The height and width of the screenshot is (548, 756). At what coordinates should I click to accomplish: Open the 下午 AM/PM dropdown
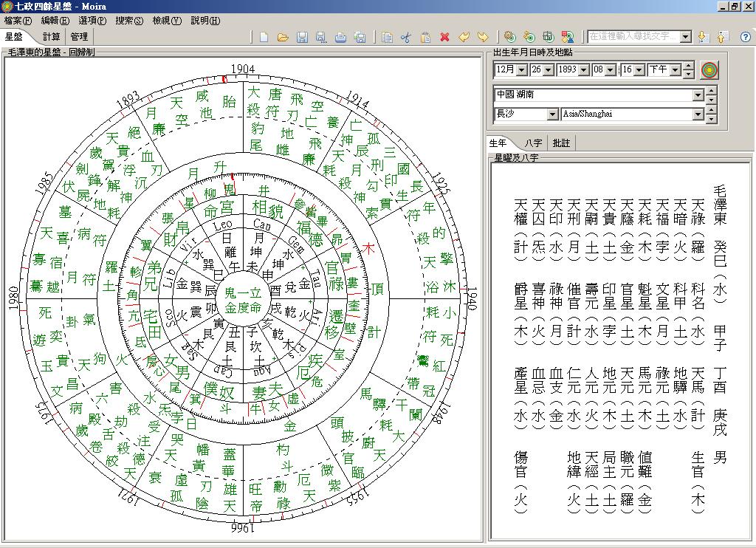click(x=674, y=70)
